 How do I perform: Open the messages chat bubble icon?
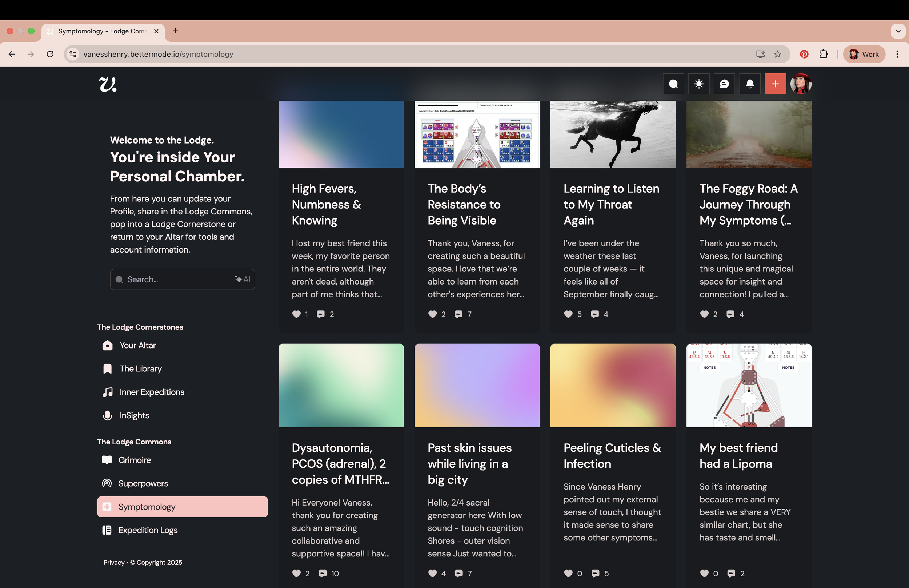[724, 84]
